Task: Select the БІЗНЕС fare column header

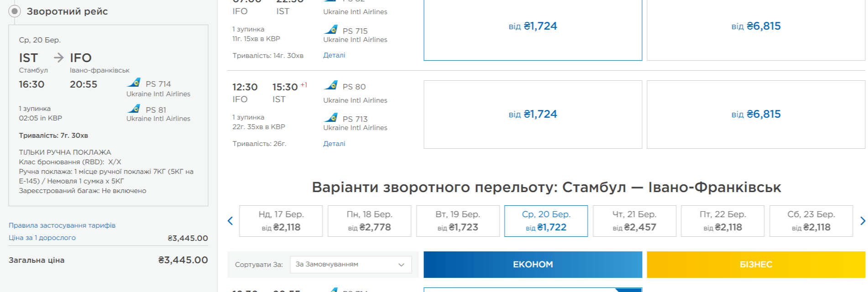Action: click(756, 265)
